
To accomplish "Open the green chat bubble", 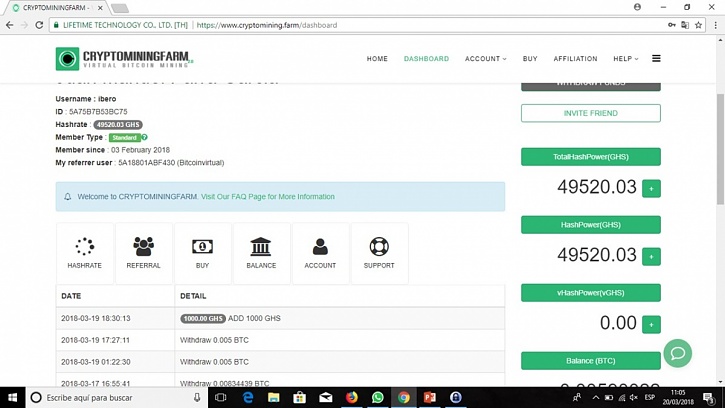I will [x=677, y=354].
